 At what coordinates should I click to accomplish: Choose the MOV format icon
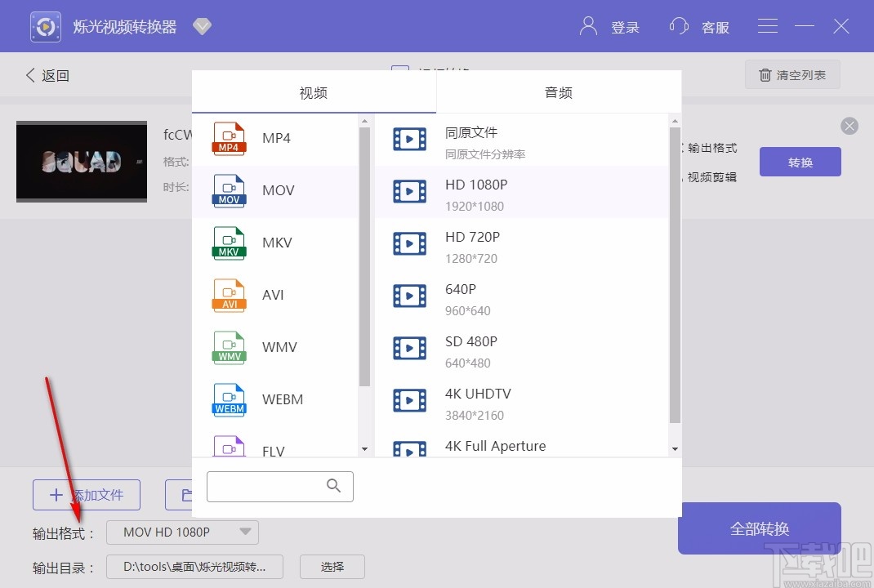(228, 190)
